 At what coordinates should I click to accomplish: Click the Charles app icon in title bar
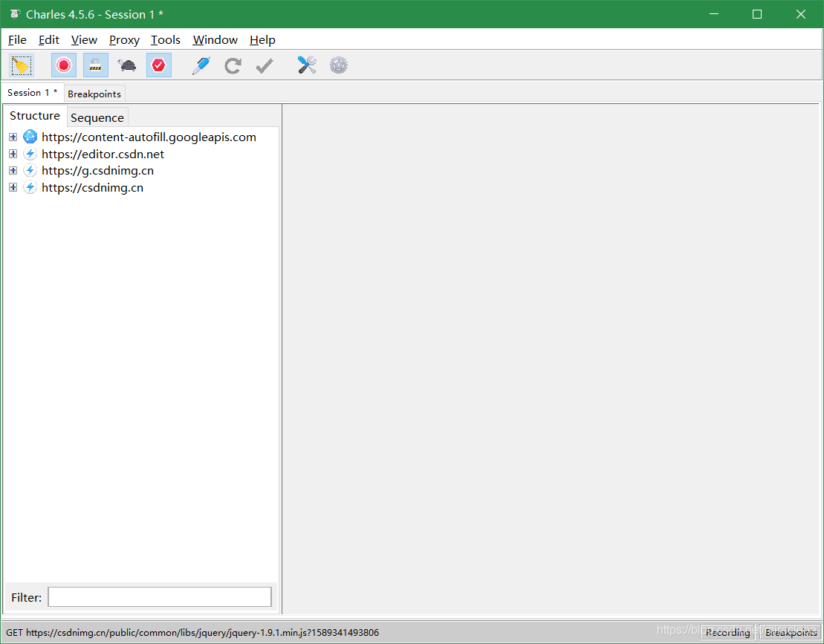click(x=16, y=14)
